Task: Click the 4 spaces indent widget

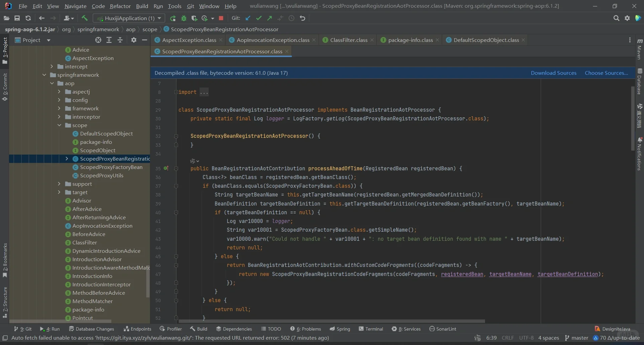Action: tap(548, 338)
